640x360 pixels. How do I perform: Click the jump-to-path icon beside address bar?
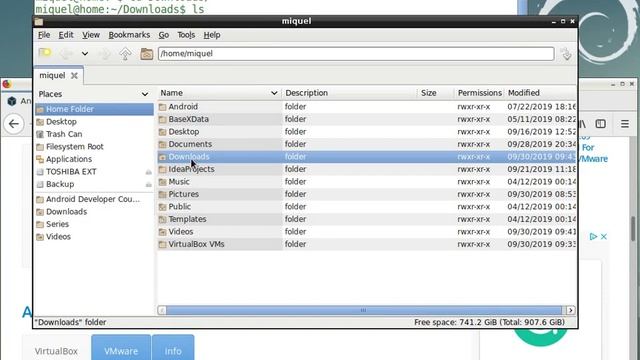(x=566, y=53)
